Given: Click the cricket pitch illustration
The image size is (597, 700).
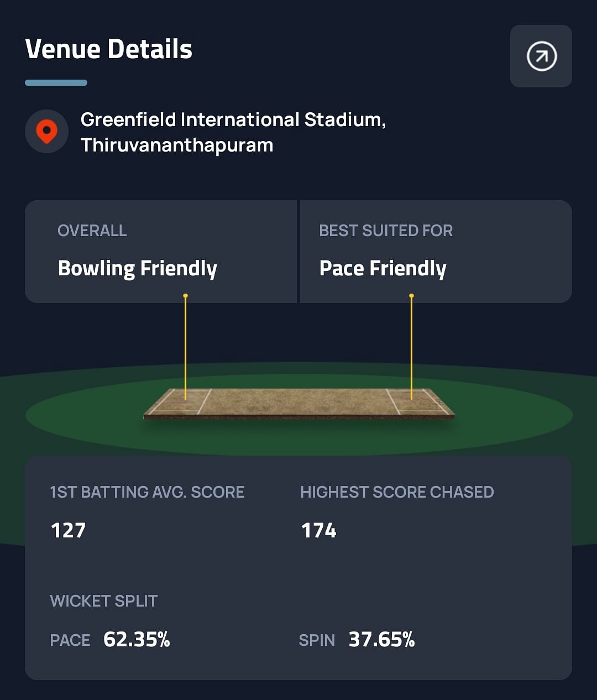Looking at the screenshot, I should (x=298, y=403).
